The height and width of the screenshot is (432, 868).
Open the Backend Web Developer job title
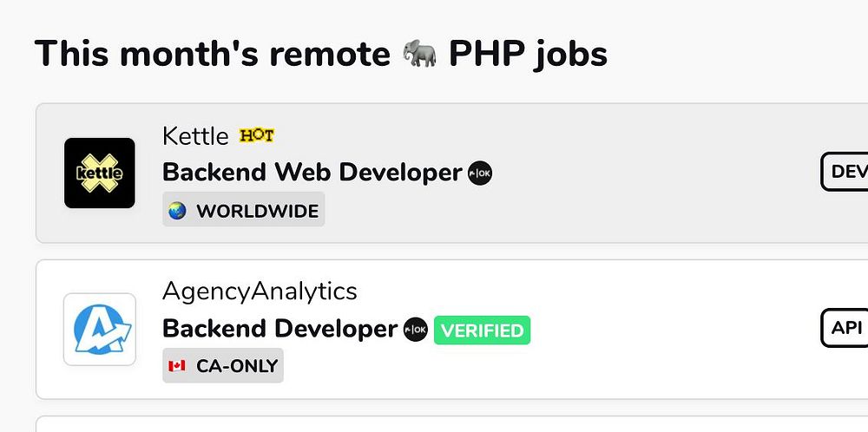click(312, 173)
